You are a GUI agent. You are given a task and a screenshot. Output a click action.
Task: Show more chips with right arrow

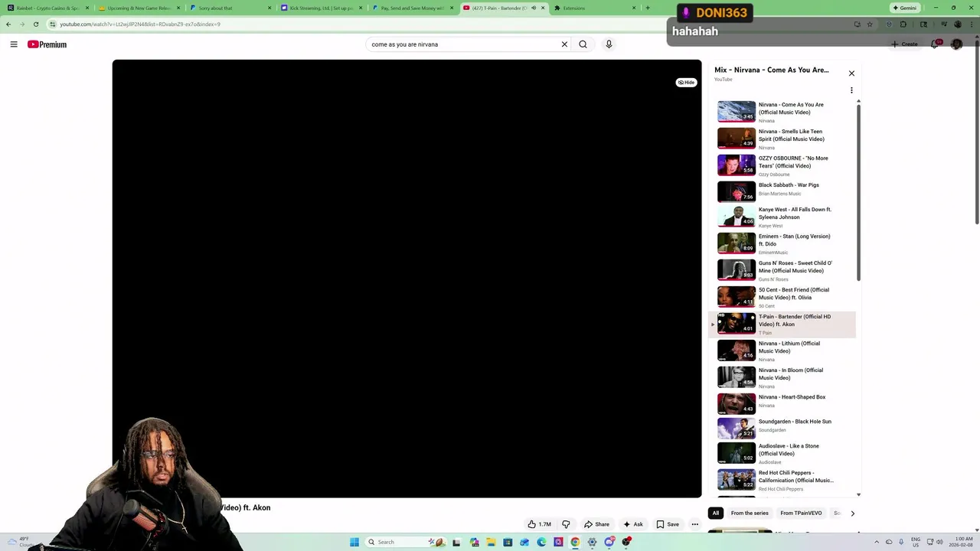click(852, 514)
